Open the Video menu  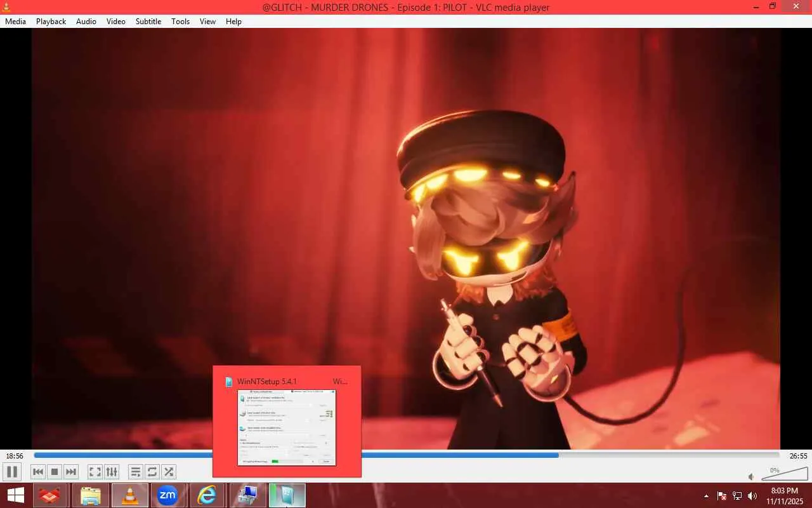pos(116,21)
